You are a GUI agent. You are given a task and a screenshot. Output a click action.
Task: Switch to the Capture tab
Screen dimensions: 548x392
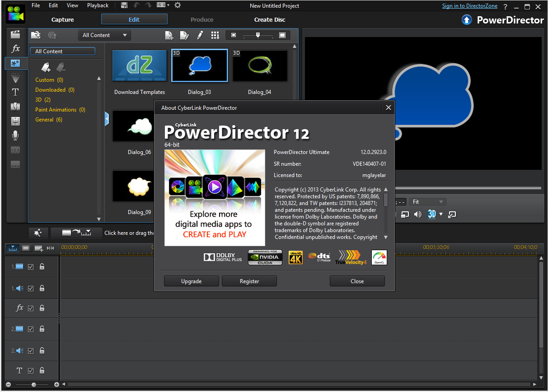(62, 19)
